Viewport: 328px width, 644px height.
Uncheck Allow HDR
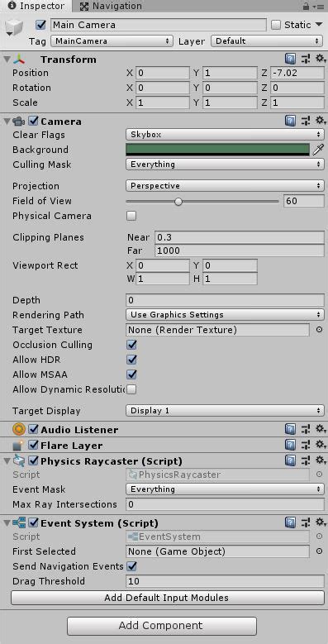(x=131, y=360)
